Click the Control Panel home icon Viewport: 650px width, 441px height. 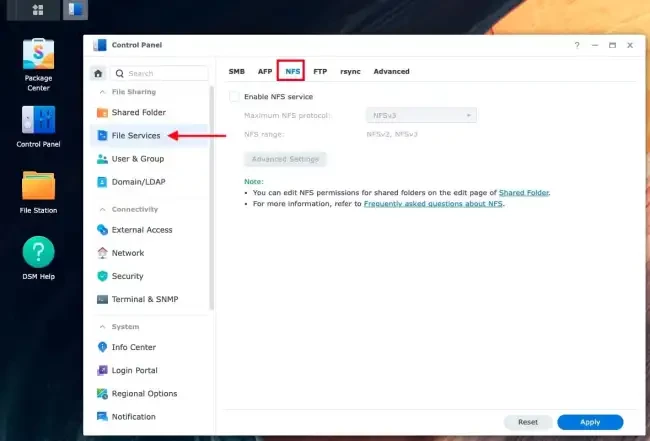98,73
